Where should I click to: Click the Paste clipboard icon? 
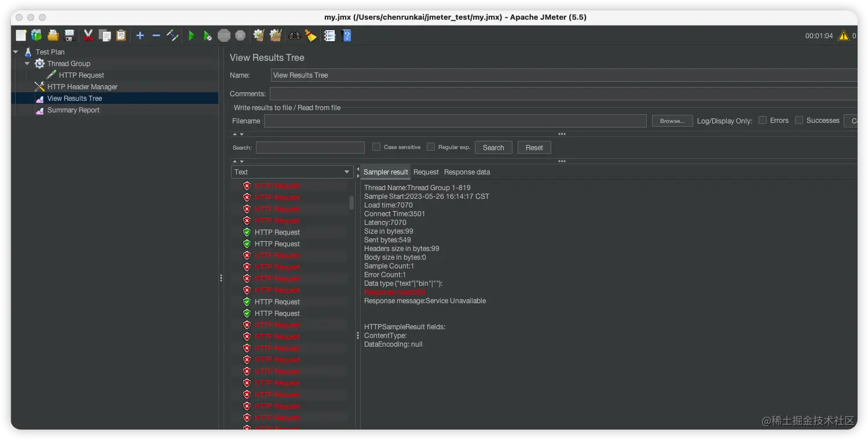tap(120, 36)
